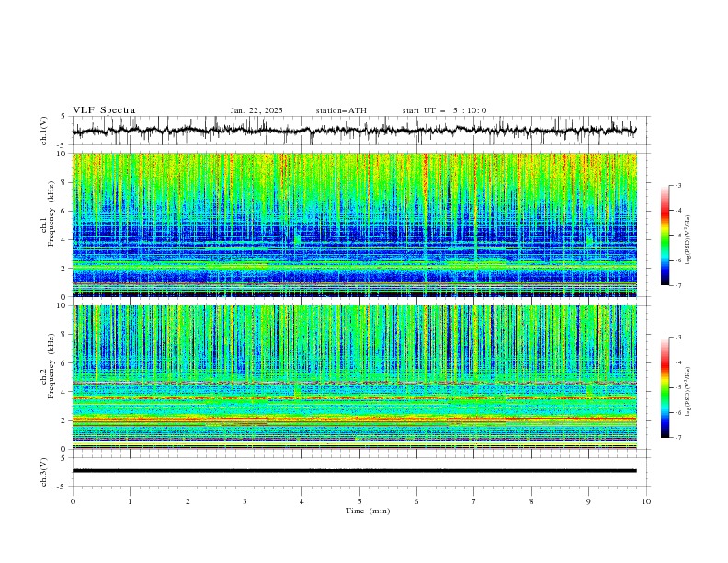Click time-axis tick label "4"
This screenshot has width=728, height=563.
(301, 501)
